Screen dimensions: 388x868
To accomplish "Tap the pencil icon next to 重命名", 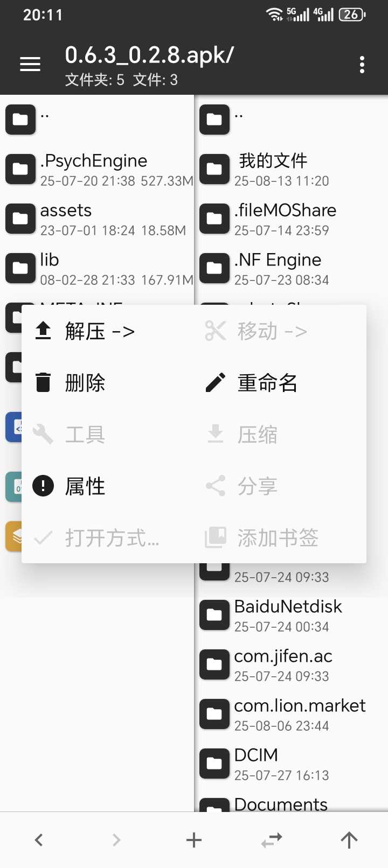I will pyautogui.click(x=216, y=383).
